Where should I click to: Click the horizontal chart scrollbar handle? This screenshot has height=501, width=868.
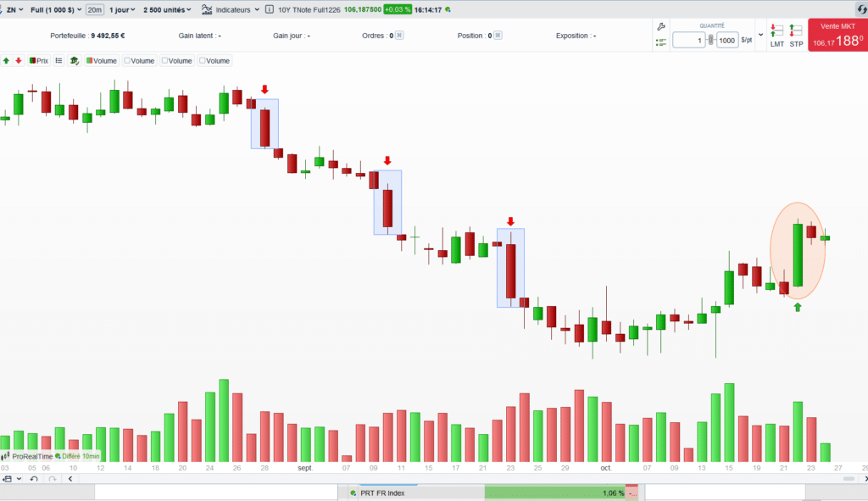point(849,479)
